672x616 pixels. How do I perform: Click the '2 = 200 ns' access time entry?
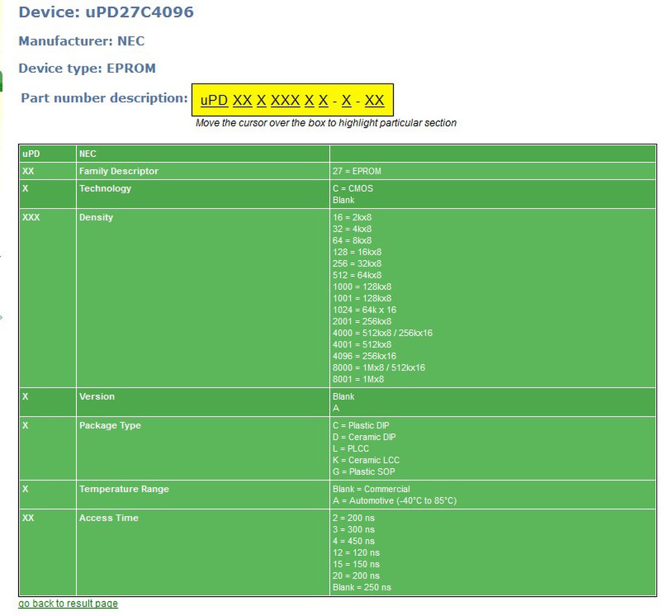(x=354, y=518)
